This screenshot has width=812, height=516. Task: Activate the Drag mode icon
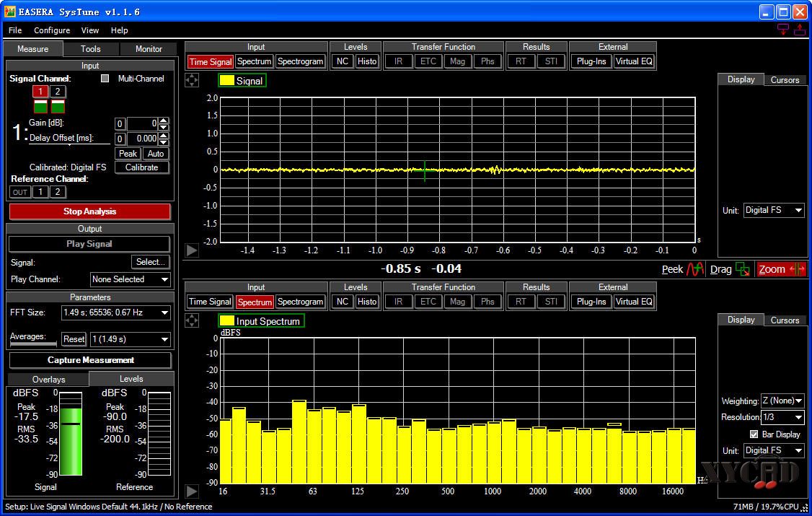tap(743, 269)
